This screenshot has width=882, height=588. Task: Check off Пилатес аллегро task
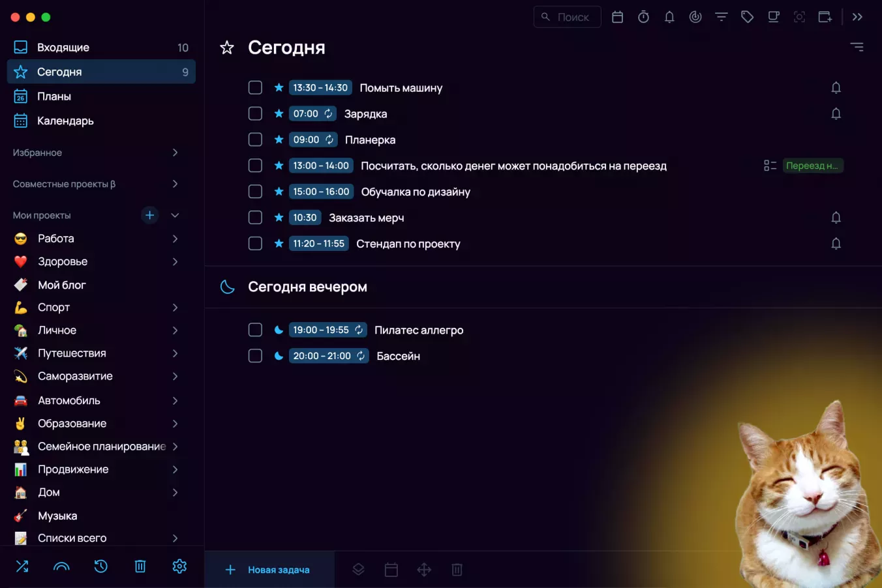255,330
